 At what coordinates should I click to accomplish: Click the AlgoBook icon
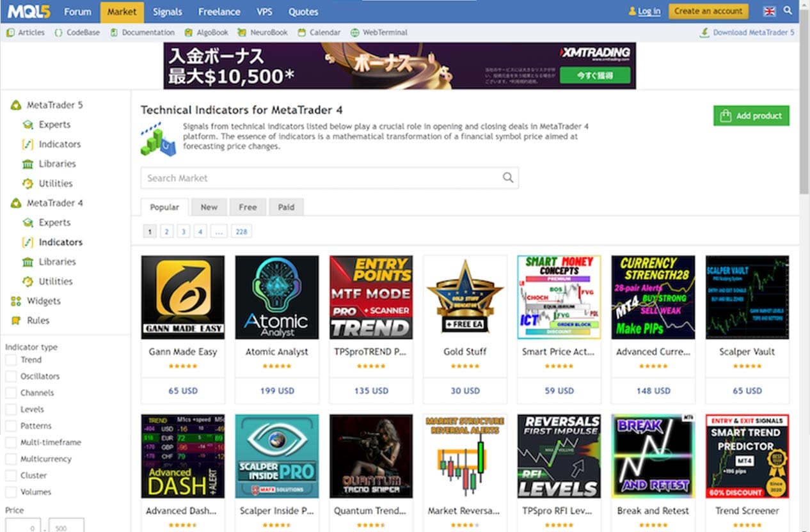[188, 33]
